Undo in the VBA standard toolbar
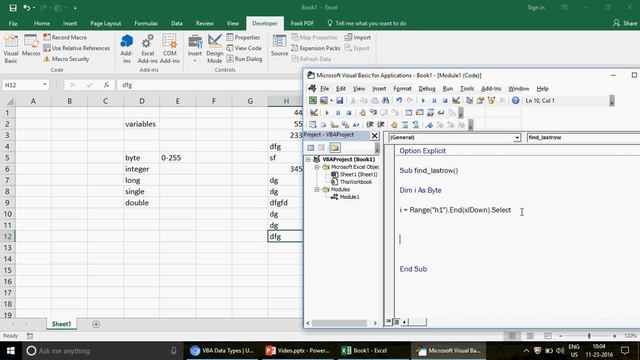640x360 pixels. pyautogui.click(x=399, y=100)
